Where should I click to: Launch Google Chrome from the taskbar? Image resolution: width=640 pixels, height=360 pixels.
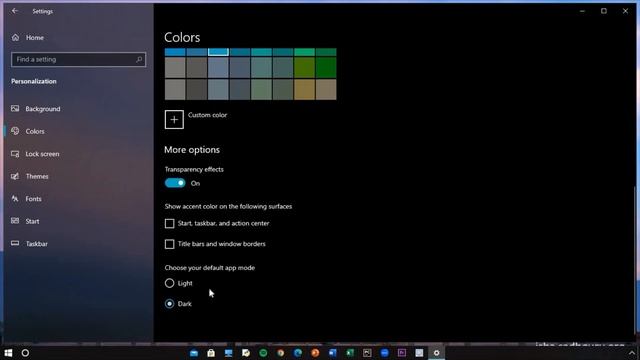(280, 353)
